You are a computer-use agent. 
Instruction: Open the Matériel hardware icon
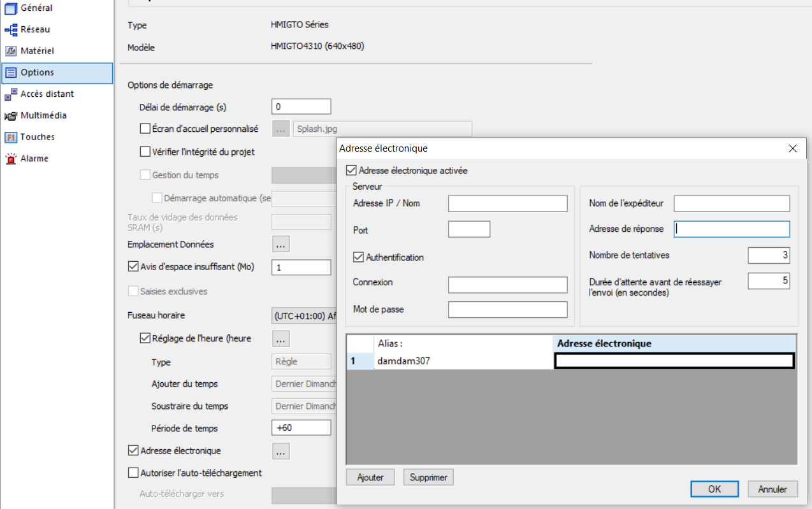(11, 51)
